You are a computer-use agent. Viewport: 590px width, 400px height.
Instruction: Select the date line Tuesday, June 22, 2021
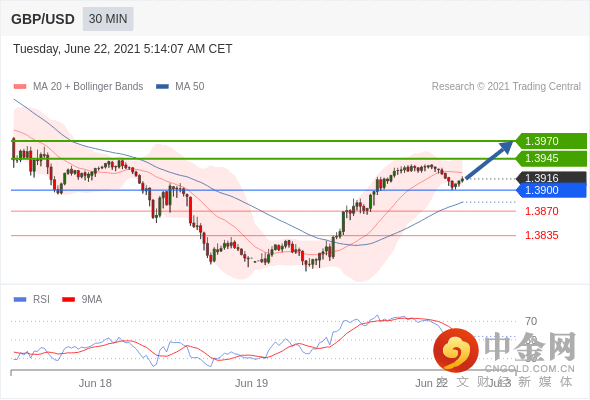click(123, 49)
